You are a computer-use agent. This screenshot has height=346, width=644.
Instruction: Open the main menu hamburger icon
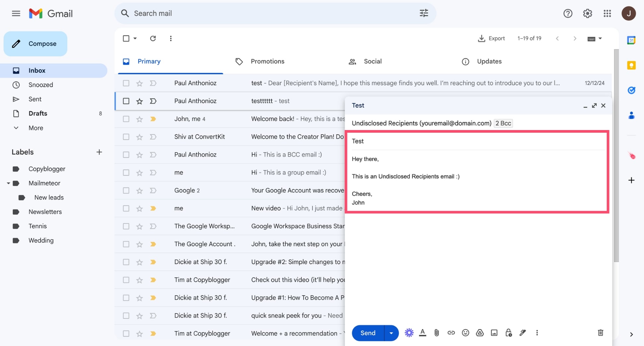[x=16, y=14]
